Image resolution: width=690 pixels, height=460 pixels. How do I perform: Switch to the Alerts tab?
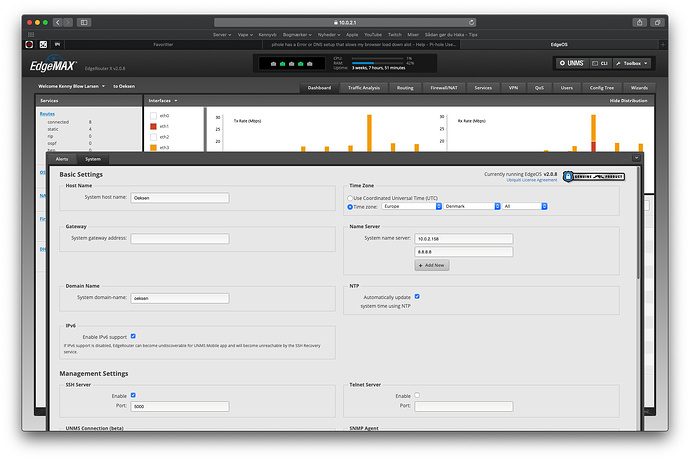tap(62, 158)
